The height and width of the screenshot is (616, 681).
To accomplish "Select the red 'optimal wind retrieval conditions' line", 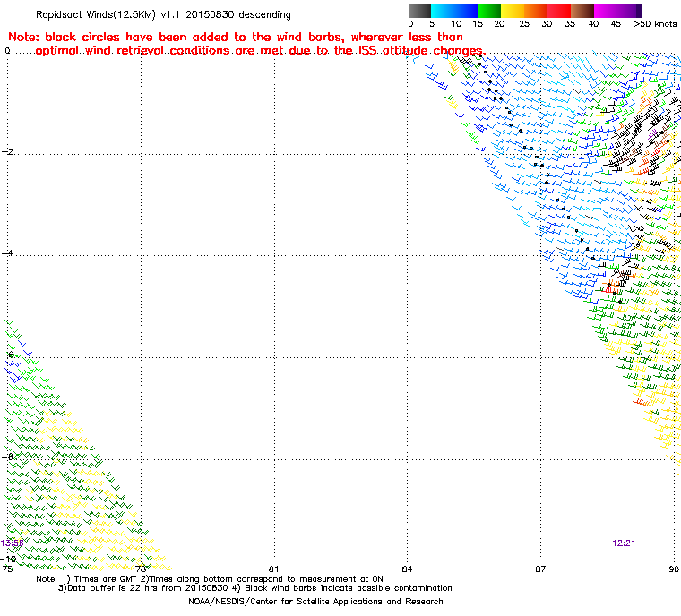I will tap(260, 51).
